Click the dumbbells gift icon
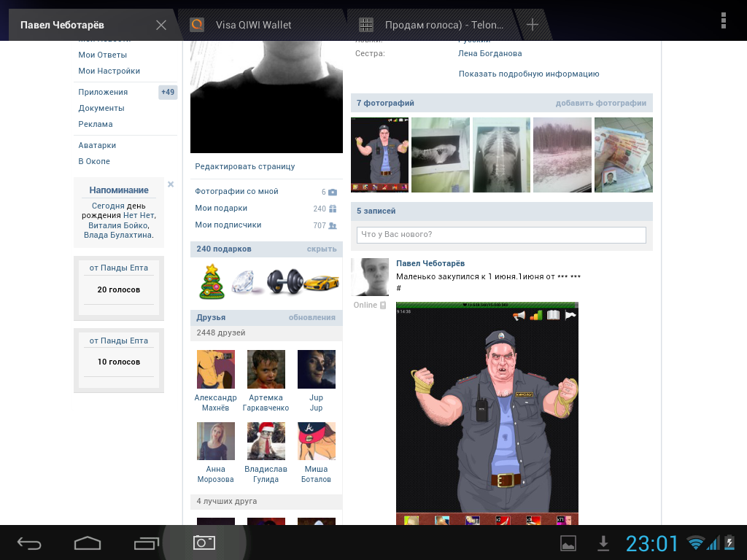The image size is (747, 560). [x=285, y=281]
